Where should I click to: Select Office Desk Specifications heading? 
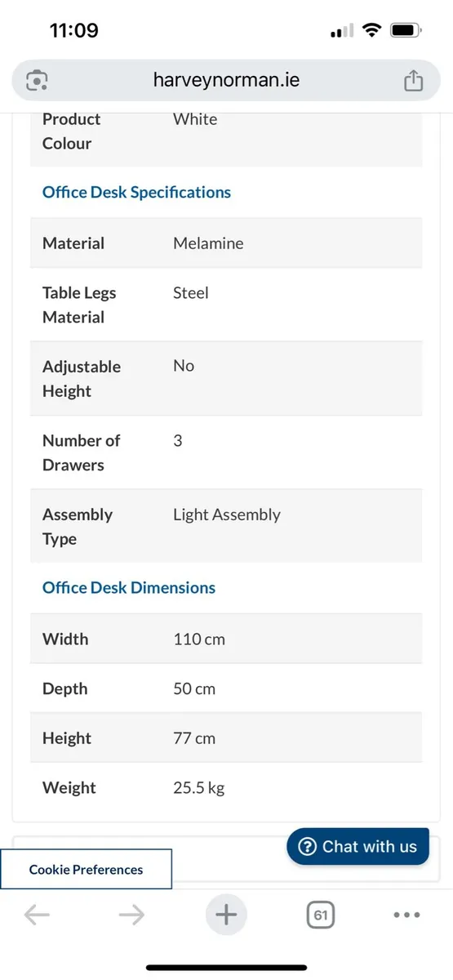click(x=136, y=192)
